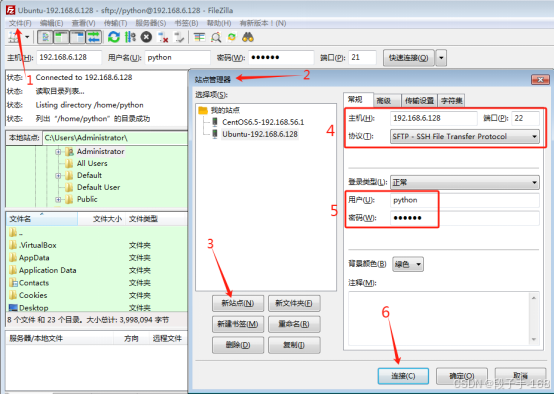Toggle the remote directory tree view
Viewport: 554px width, 395px height.
(77, 37)
